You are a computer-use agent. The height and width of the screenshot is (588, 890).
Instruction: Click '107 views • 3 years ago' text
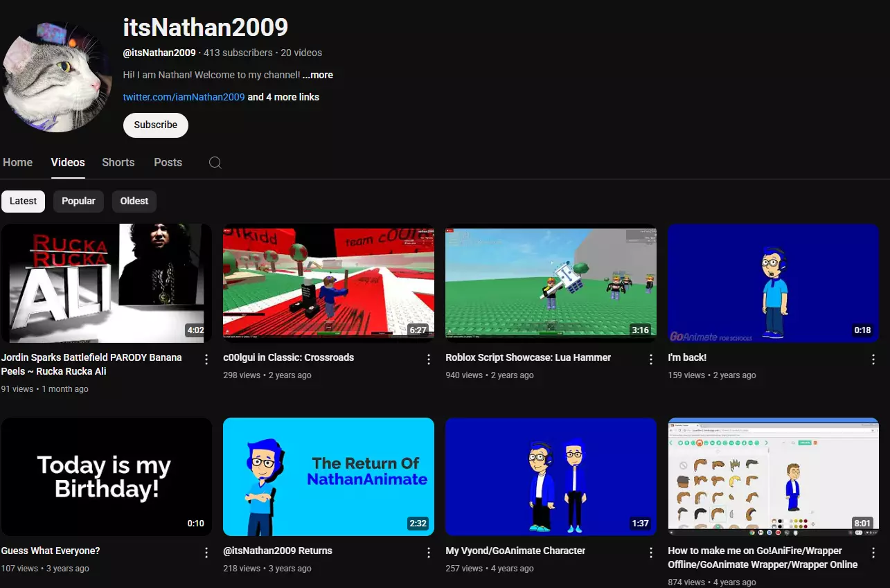[45, 569]
